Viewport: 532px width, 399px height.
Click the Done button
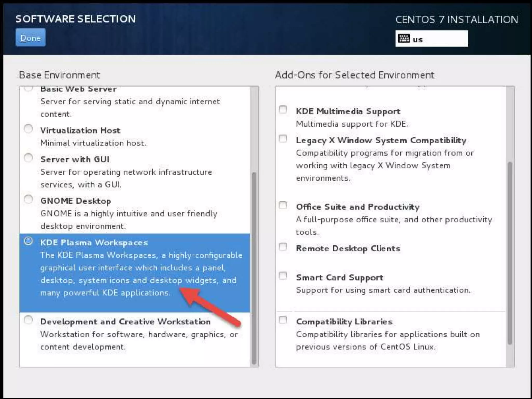(x=30, y=38)
